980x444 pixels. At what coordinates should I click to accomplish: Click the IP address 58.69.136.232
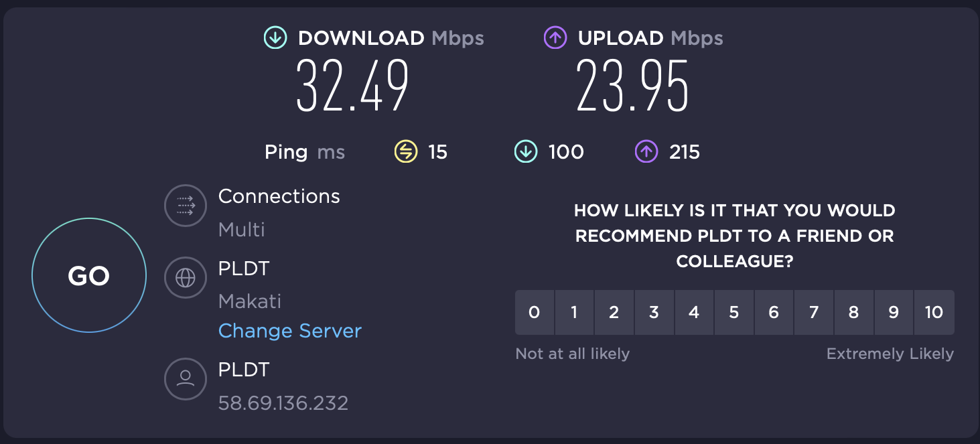(283, 403)
